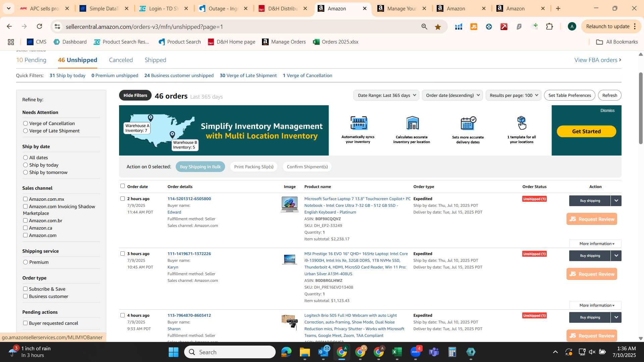The width and height of the screenshot is (644, 362).
Task: Switch to D&H Distributing browser tab
Action: click(283, 8)
